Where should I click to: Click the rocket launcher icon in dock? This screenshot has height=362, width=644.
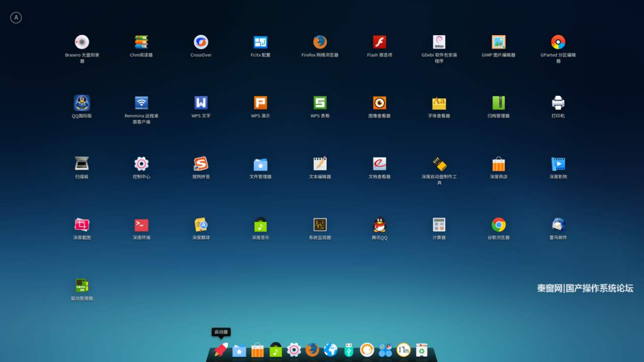coord(221,350)
